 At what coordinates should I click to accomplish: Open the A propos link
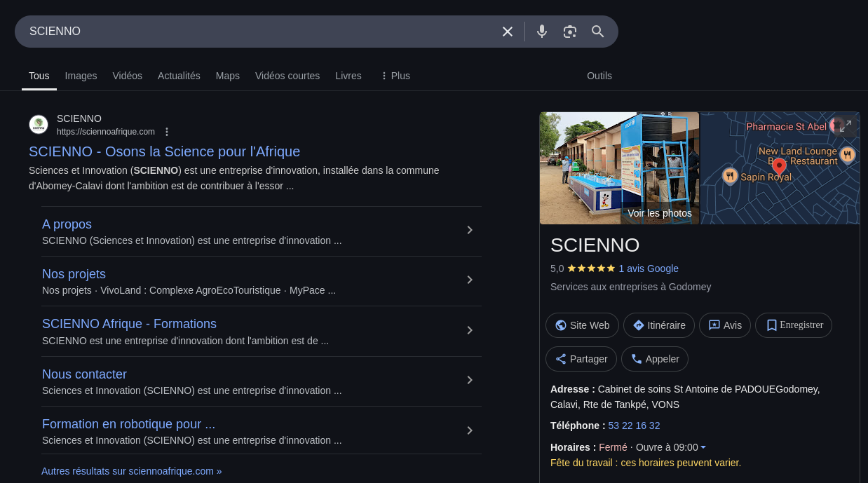pos(67,224)
